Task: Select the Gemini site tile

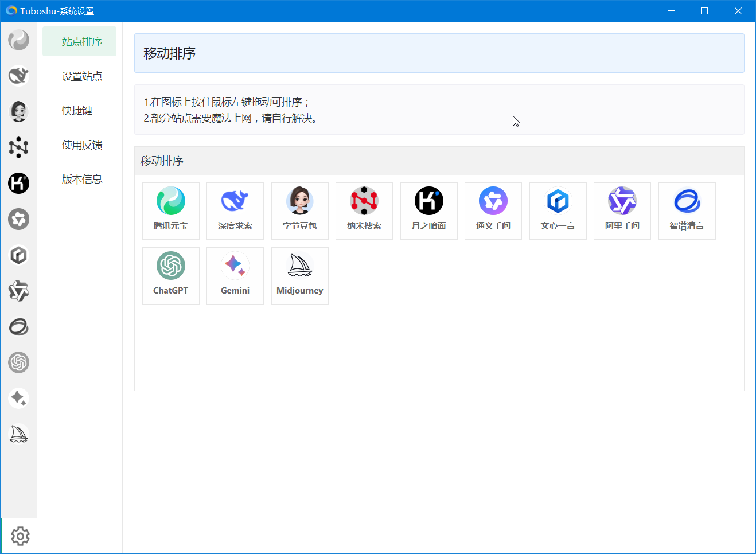Action: pyautogui.click(x=235, y=276)
